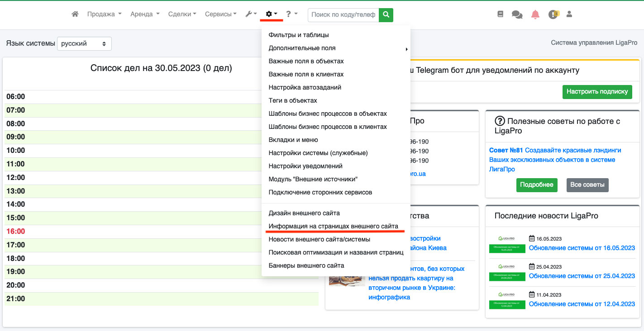This screenshot has height=331, width=644.
Task: Click the green search magnifier button
Action: (x=386, y=14)
